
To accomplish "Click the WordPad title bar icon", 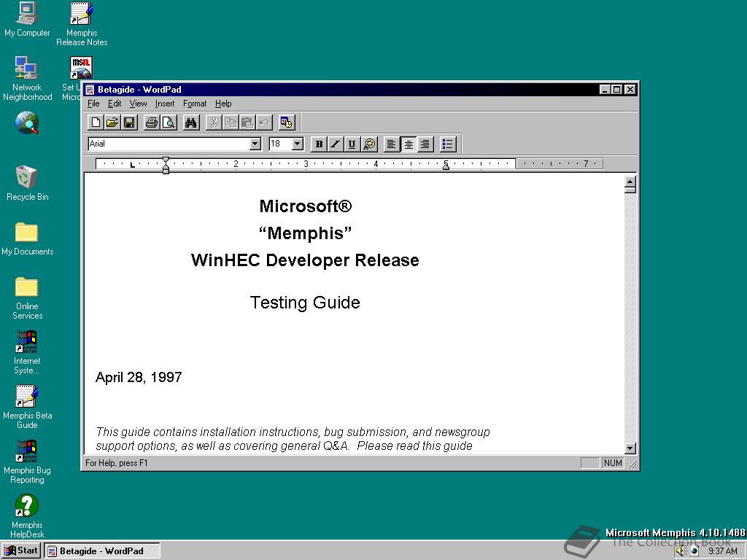I will point(90,90).
